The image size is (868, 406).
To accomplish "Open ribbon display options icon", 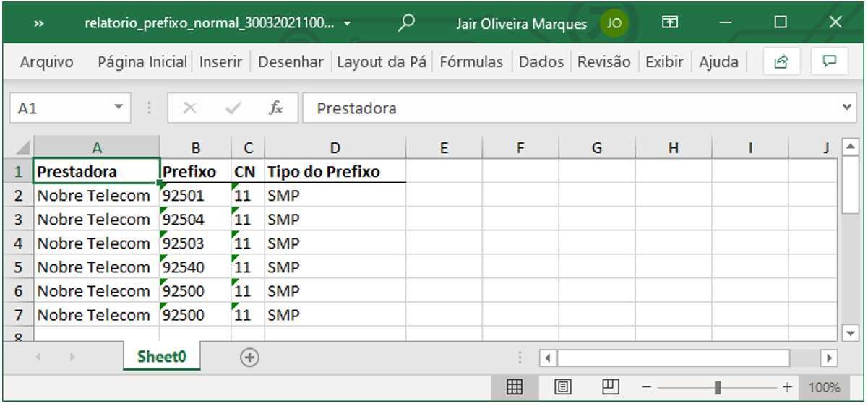I will tap(670, 22).
